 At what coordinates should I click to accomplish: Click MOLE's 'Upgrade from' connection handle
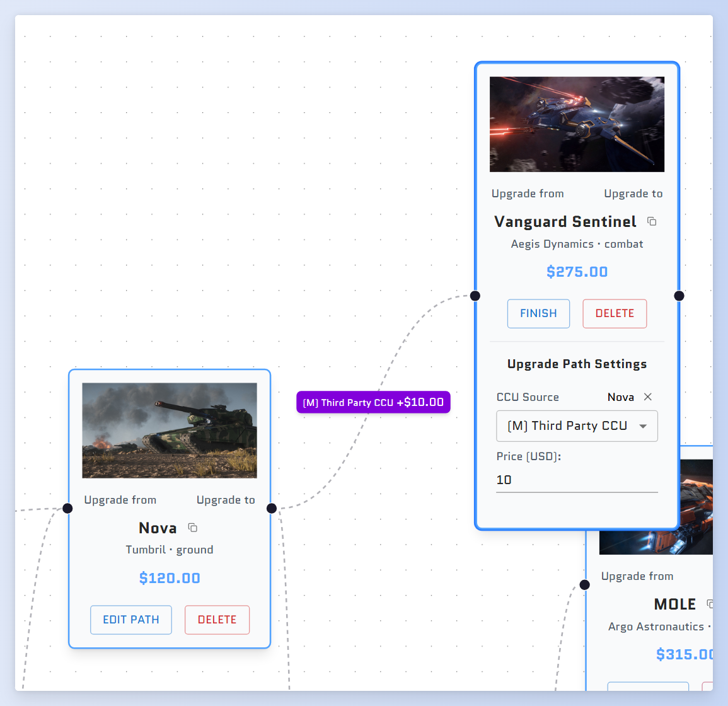click(585, 584)
